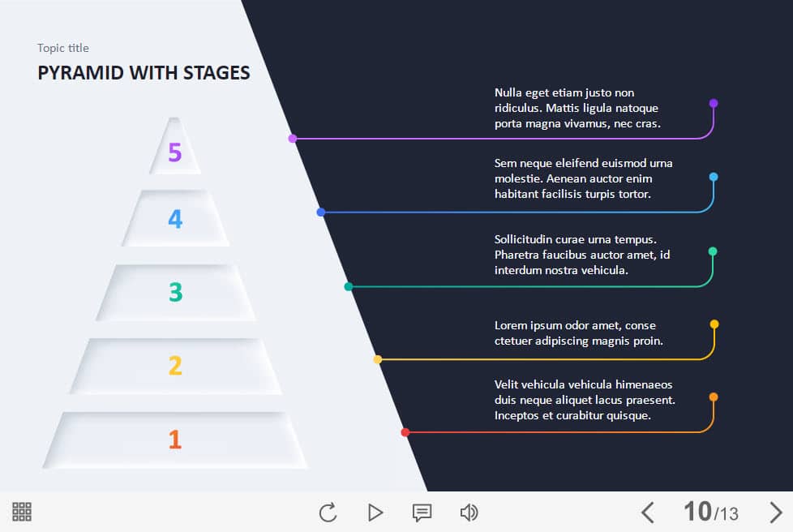
Task: Click the blue dot beside stage 4 text
Action: 713,177
